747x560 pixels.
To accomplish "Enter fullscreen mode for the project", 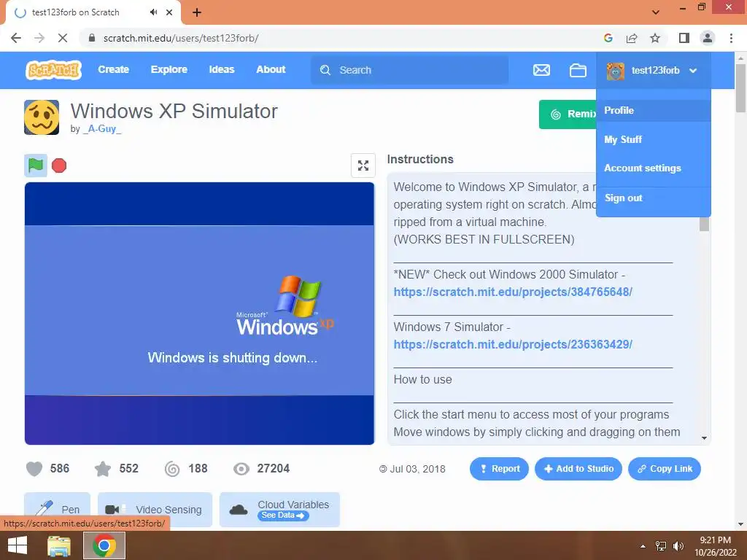I will 363,166.
